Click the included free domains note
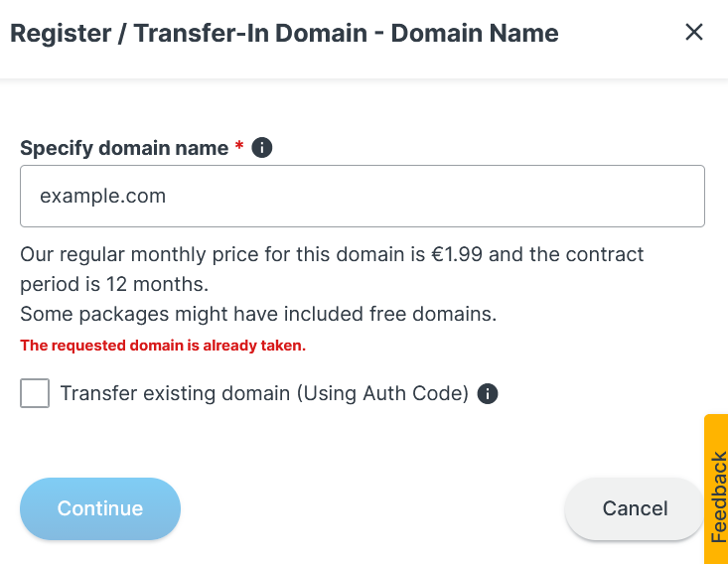 (258, 314)
